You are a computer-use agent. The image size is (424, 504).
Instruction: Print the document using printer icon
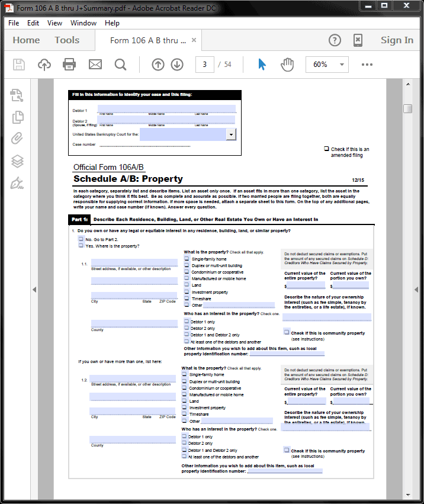click(x=69, y=65)
